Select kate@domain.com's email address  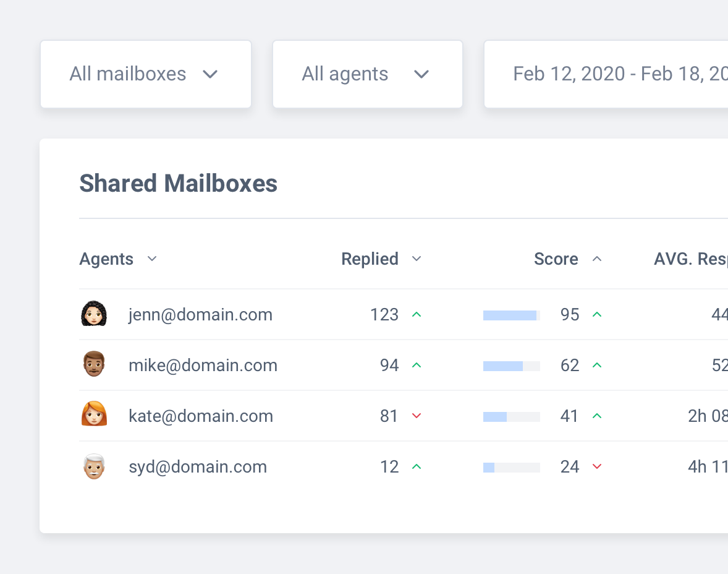[x=201, y=416]
